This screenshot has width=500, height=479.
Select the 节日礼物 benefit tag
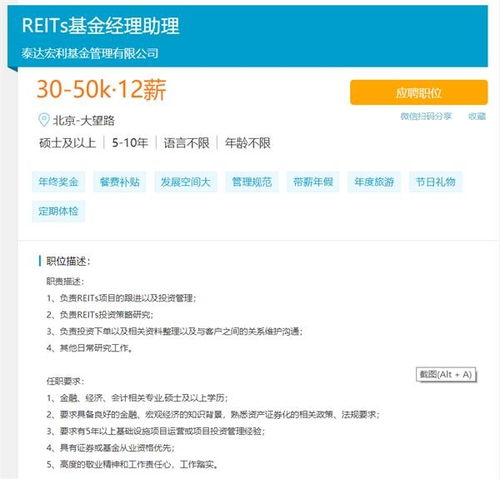(435, 182)
